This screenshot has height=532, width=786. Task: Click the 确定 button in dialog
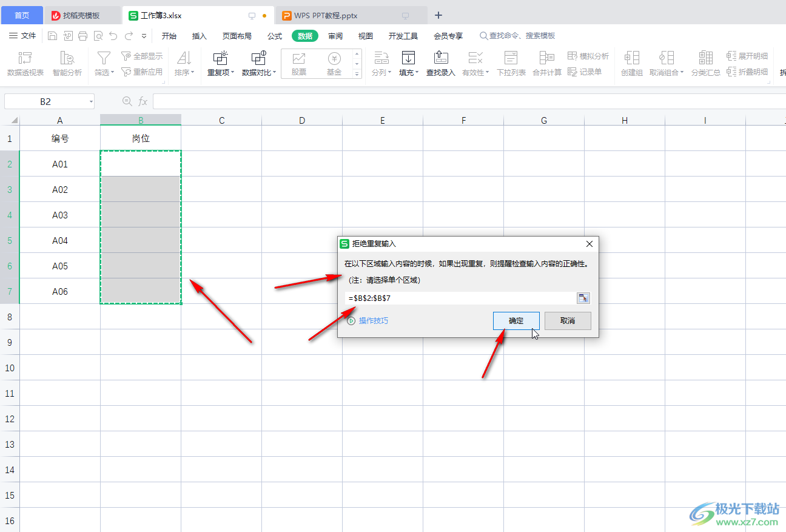coord(516,320)
